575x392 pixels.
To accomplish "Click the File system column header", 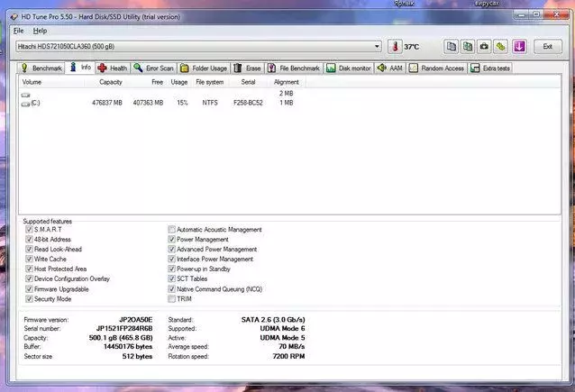I will click(210, 82).
